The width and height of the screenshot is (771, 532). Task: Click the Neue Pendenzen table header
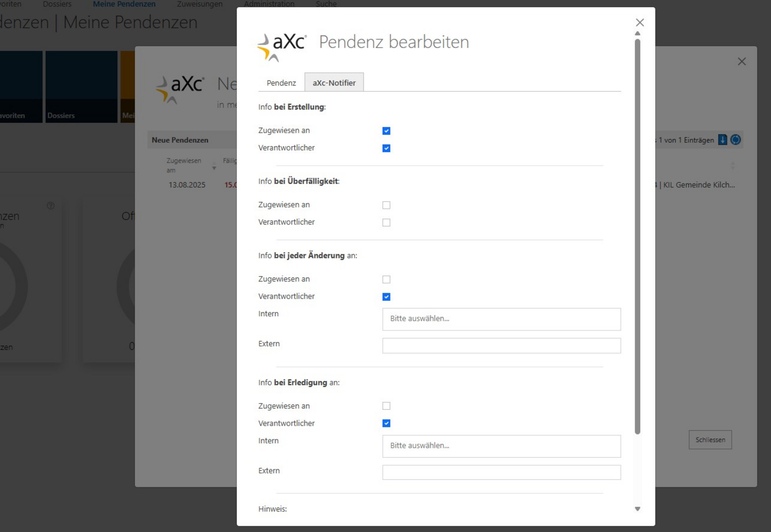(x=180, y=140)
